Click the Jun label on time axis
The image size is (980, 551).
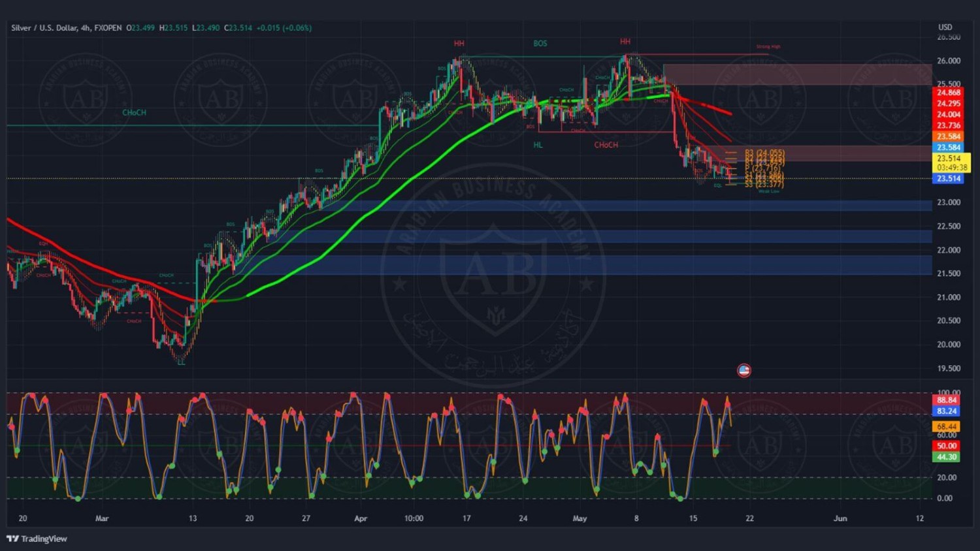pos(840,518)
